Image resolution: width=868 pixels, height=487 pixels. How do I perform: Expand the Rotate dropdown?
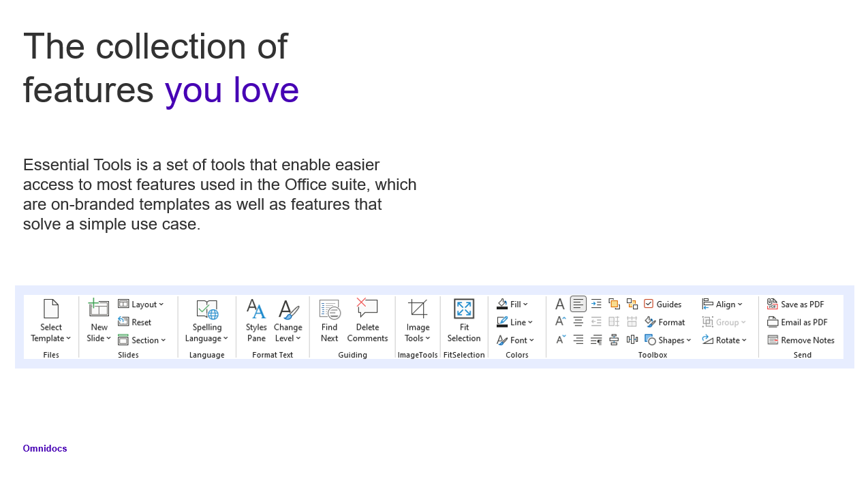coord(724,340)
